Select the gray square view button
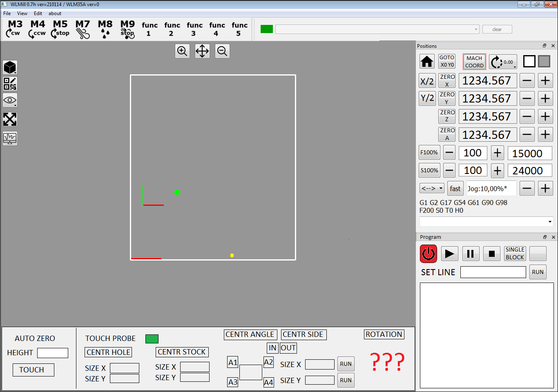The image size is (558, 392). coord(544,61)
